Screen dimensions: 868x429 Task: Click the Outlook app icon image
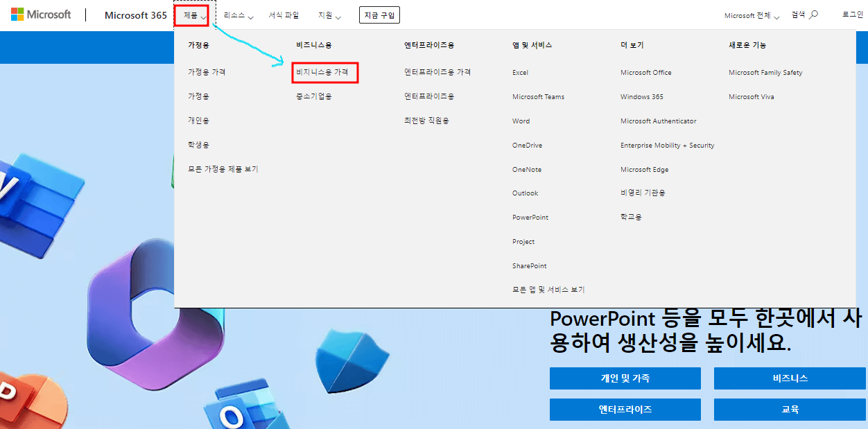248,404
